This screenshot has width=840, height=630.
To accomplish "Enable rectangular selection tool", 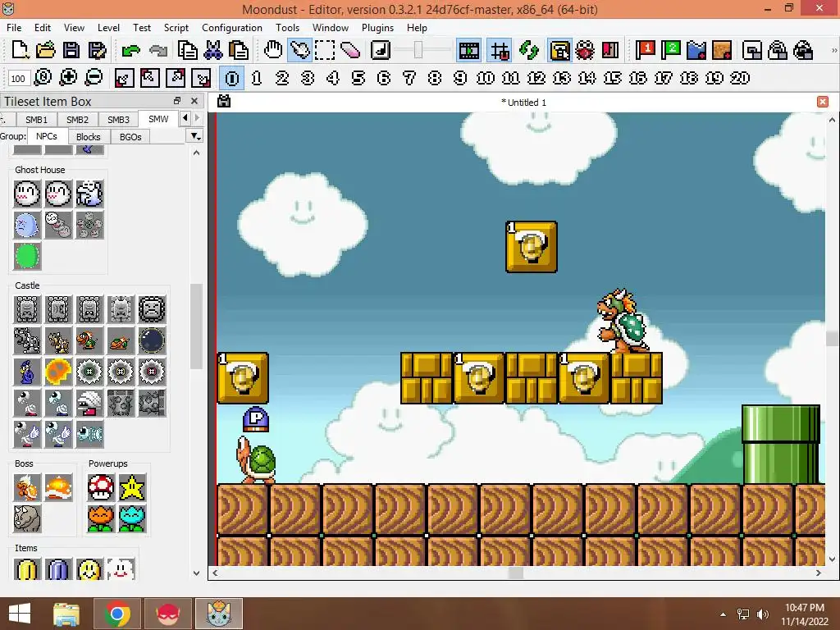I will point(325,50).
